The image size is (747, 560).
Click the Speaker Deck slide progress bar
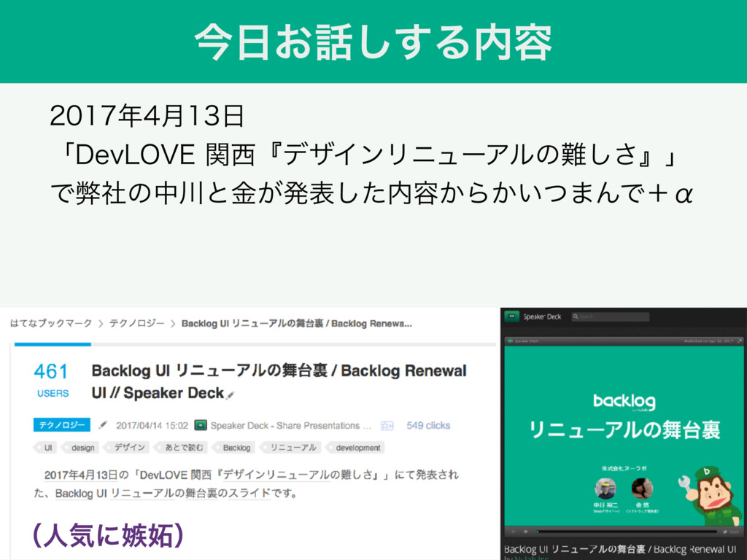pos(627,532)
